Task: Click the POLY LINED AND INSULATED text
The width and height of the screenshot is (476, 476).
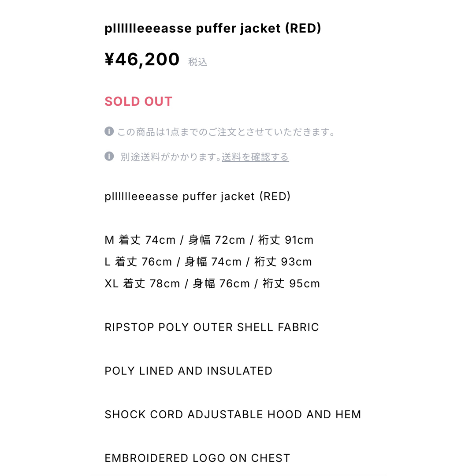Action: [189, 371]
